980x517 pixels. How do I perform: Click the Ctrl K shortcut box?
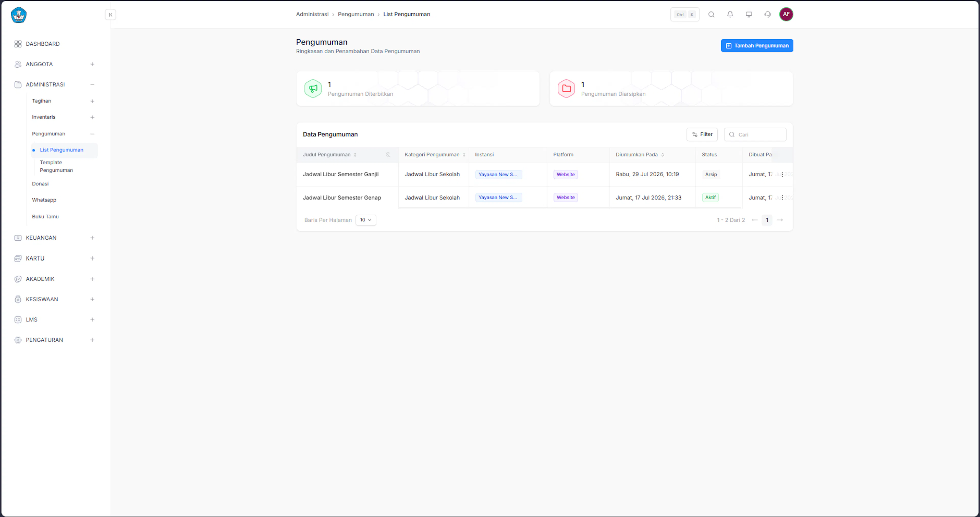(684, 15)
